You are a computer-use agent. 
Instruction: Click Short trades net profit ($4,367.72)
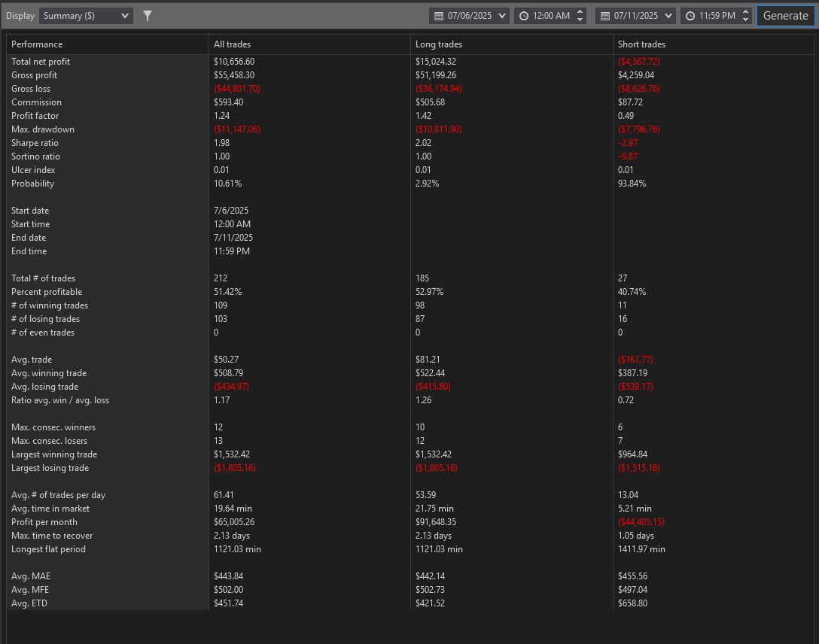[639, 62]
